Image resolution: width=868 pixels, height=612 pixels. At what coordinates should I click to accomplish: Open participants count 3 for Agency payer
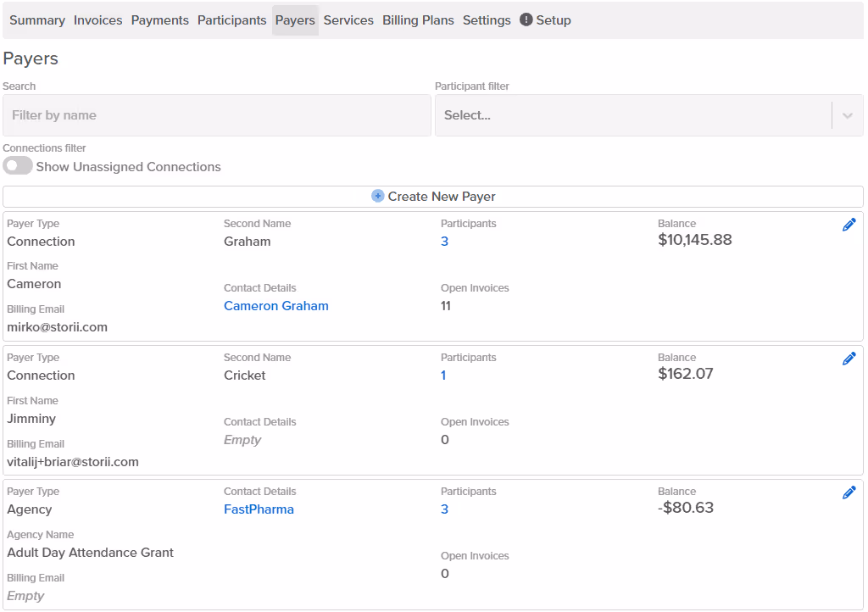click(x=444, y=509)
